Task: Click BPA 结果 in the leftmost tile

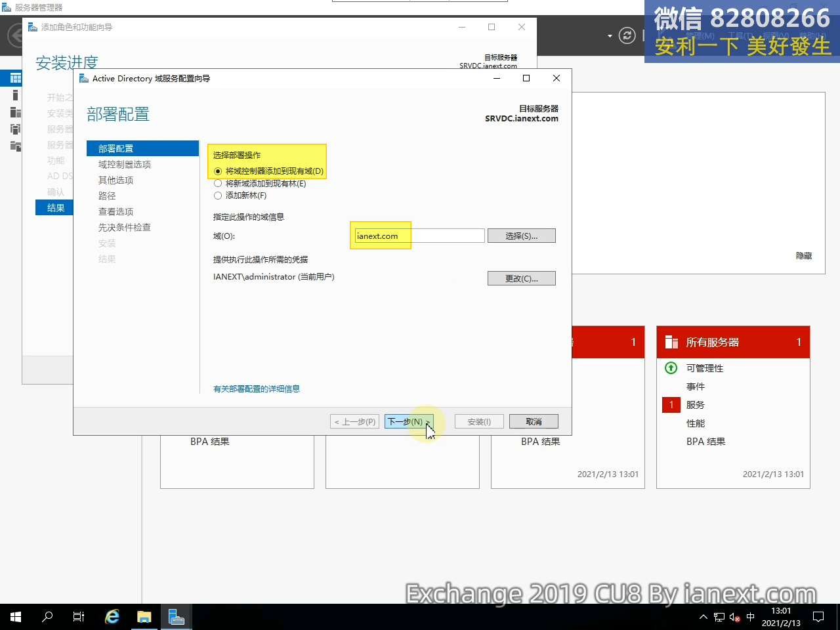Action: [209, 442]
